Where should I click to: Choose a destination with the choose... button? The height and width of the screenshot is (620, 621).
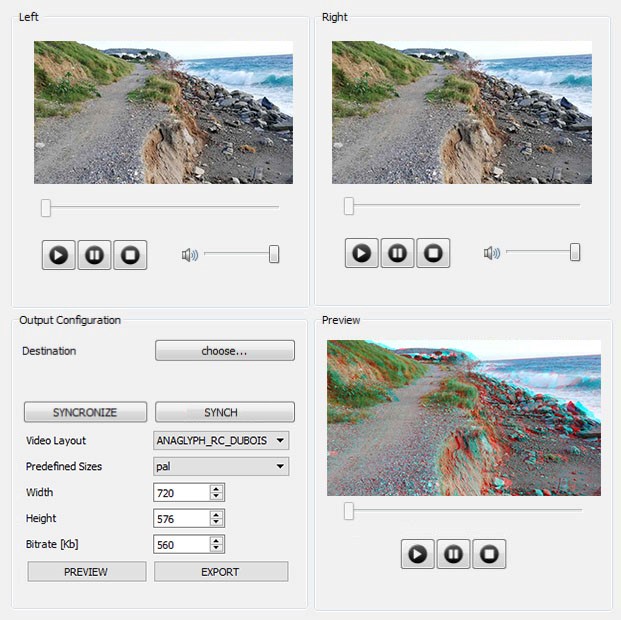point(225,351)
